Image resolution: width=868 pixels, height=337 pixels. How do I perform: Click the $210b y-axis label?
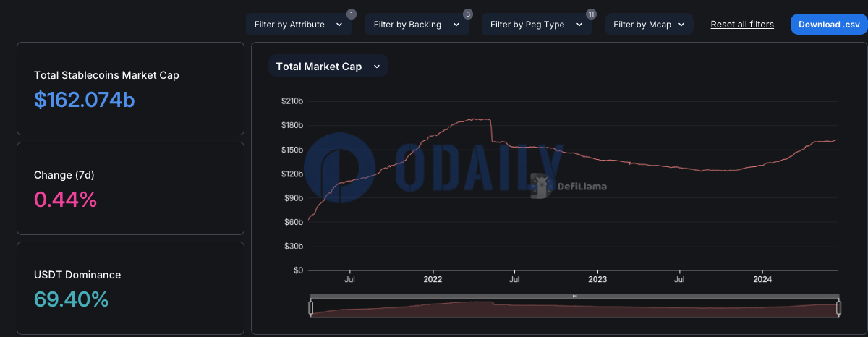292,101
